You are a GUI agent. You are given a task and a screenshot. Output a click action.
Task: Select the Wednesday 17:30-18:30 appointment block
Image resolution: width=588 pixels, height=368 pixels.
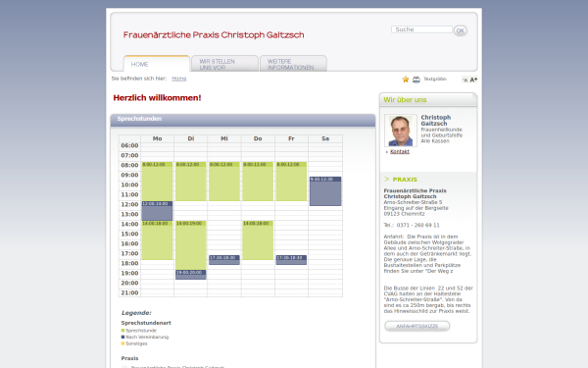coord(224,260)
